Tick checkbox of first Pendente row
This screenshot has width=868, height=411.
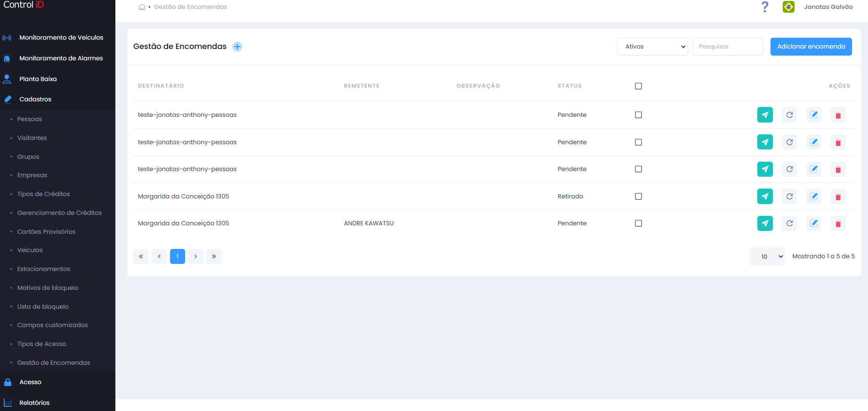638,115
